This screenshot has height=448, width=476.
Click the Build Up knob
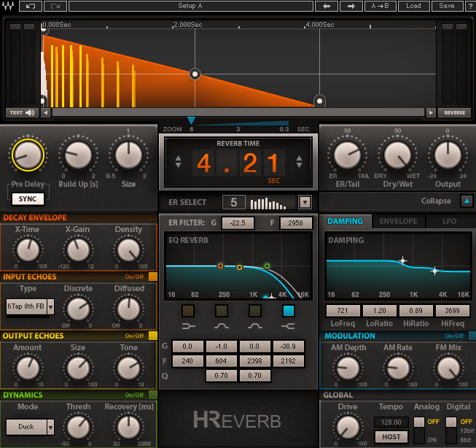click(78, 155)
